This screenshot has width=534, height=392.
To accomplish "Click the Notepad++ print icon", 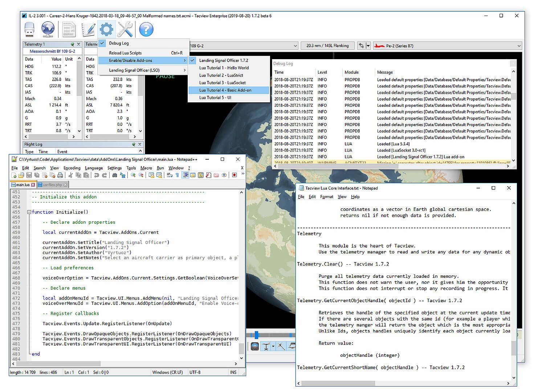I will (x=60, y=175).
